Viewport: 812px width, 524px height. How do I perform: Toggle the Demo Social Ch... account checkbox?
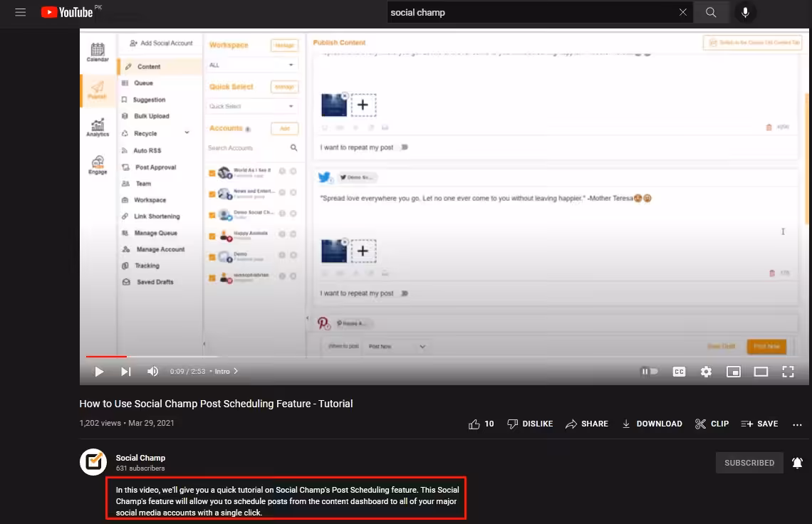[212, 216]
